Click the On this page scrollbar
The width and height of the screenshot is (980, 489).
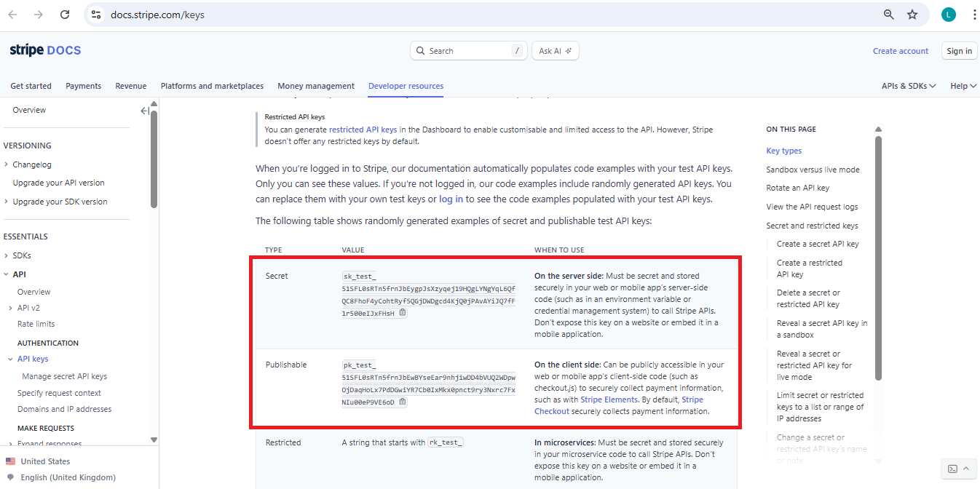click(x=879, y=258)
